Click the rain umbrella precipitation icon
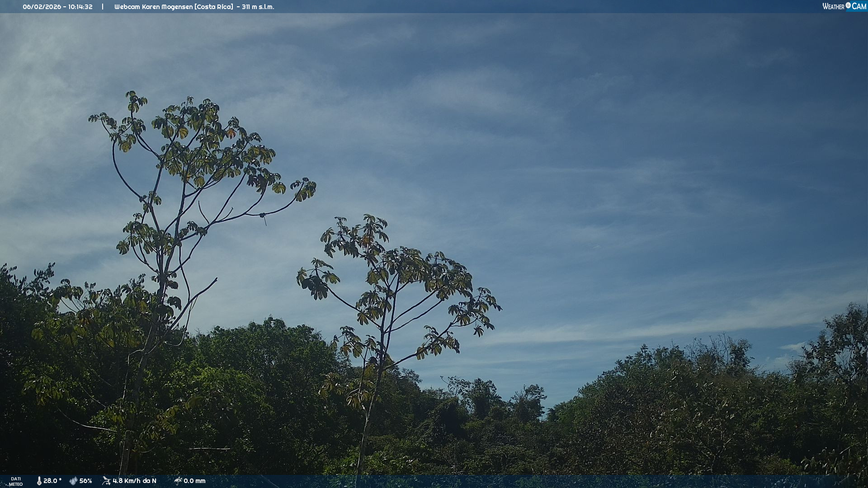 (178, 481)
